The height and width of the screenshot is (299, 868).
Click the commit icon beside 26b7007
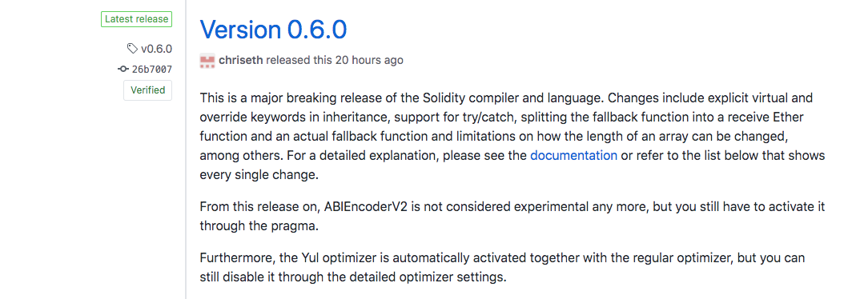pyautogui.click(x=123, y=69)
